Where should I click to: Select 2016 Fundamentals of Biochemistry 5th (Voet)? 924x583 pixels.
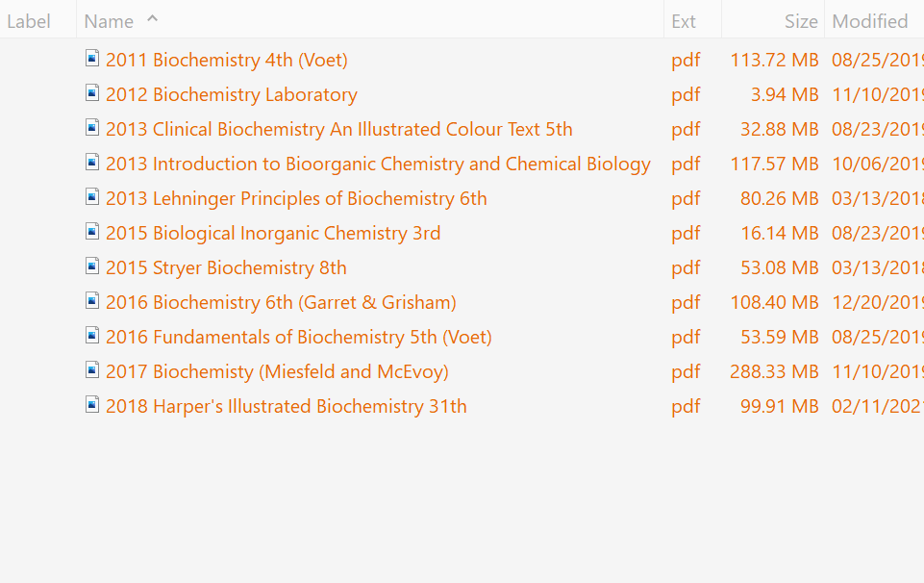298,337
